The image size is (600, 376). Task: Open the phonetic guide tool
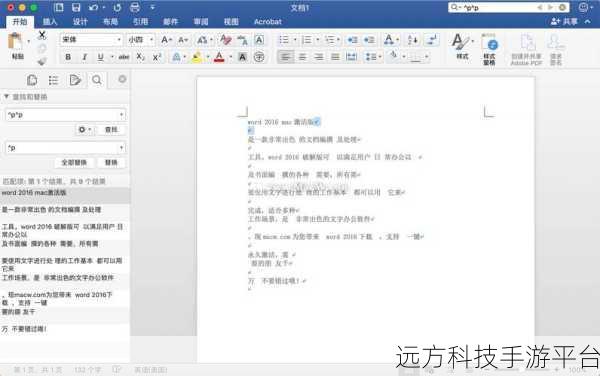[x=242, y=39]
